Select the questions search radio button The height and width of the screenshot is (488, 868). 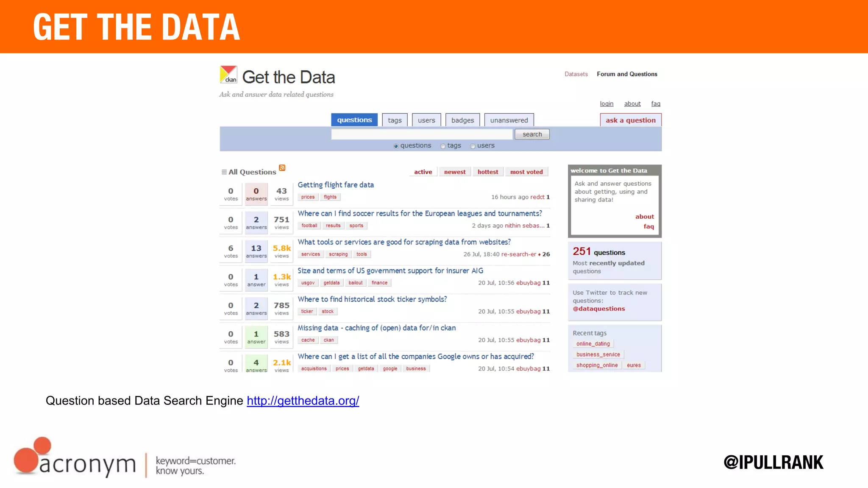tap(396, 146)
